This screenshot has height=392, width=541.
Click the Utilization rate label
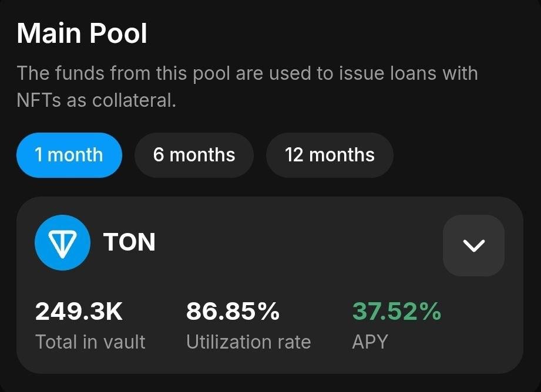coord(248,342)
